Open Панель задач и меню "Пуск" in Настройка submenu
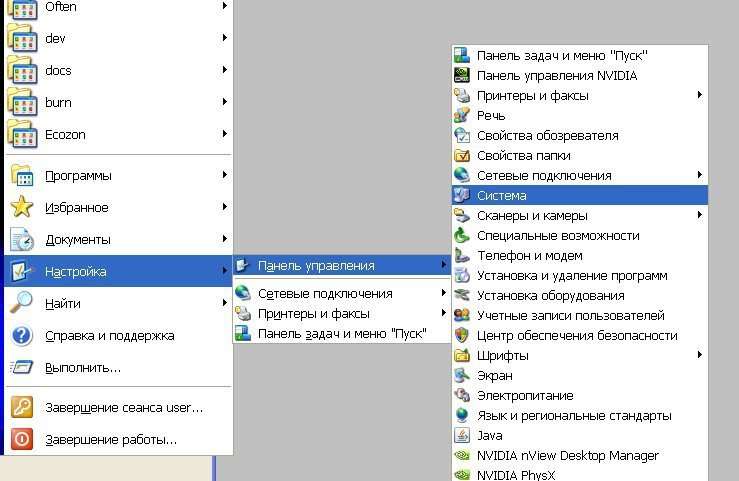Viewport: 739px width, 481px height. coord(342,334)
